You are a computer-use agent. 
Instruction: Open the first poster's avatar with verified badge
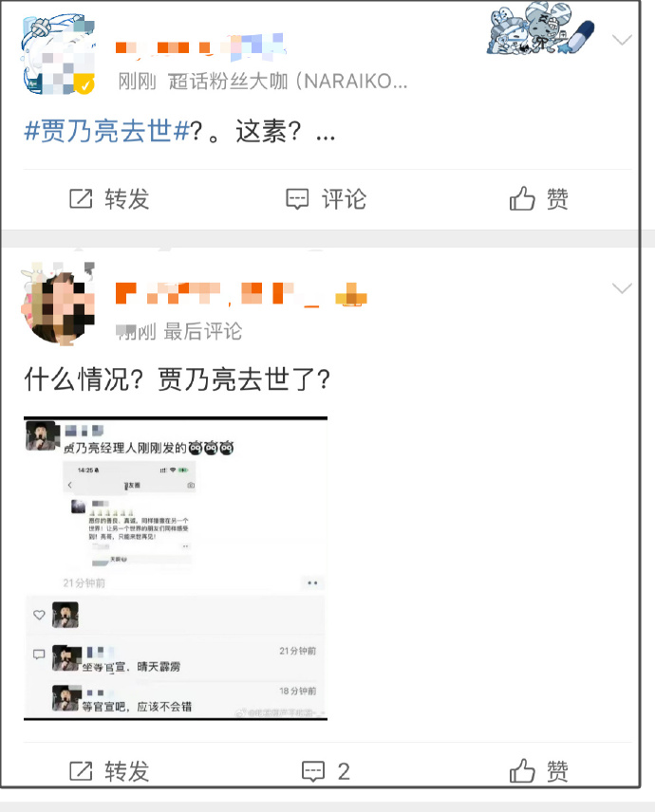pos(58,55)
